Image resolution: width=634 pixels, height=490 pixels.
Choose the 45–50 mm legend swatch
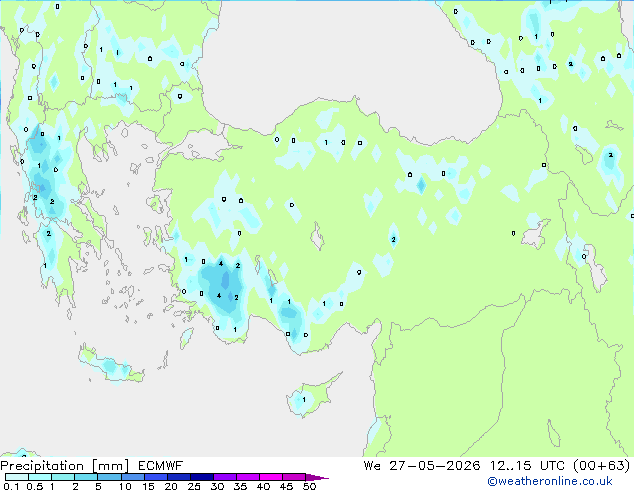[294, 477]
